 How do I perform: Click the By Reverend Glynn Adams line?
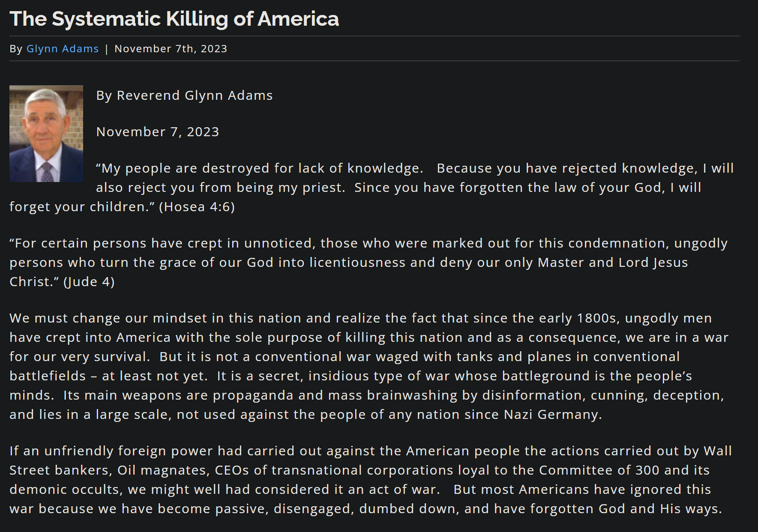click(x=184, y=95)
